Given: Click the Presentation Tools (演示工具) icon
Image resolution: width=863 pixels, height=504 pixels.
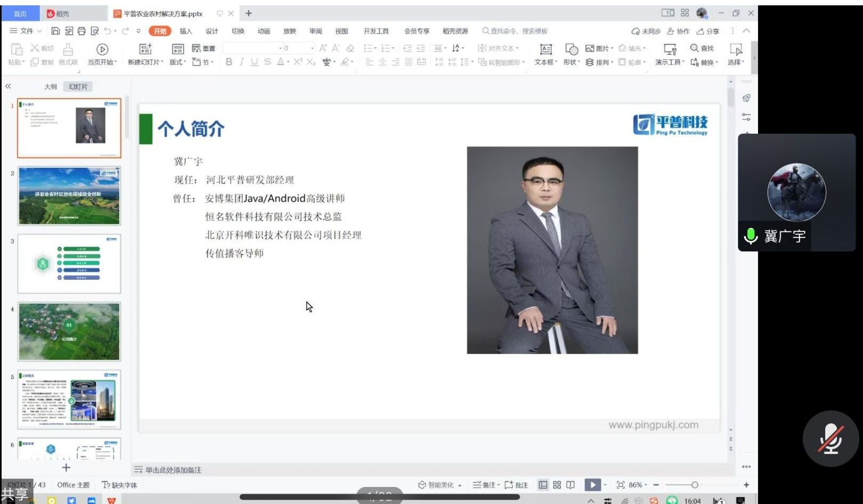Looking at the screenshot, I should (669, 50).
